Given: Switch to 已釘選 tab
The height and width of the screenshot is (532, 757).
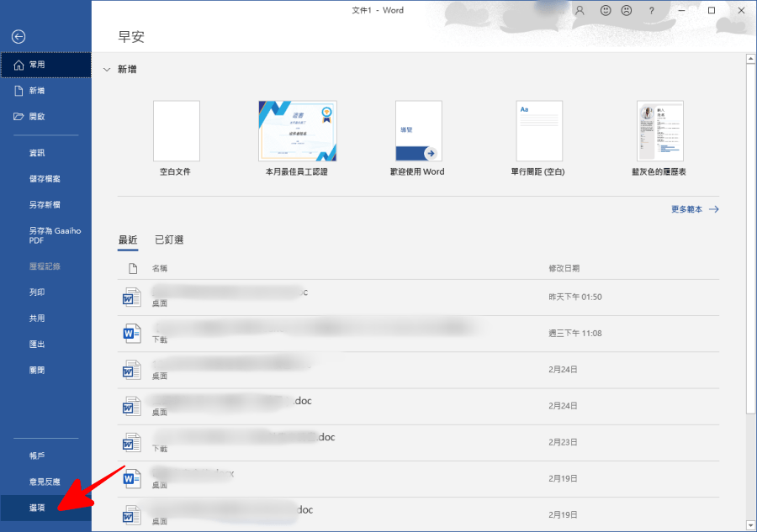Looking at the screenshot, I should (x=169, y=240).
